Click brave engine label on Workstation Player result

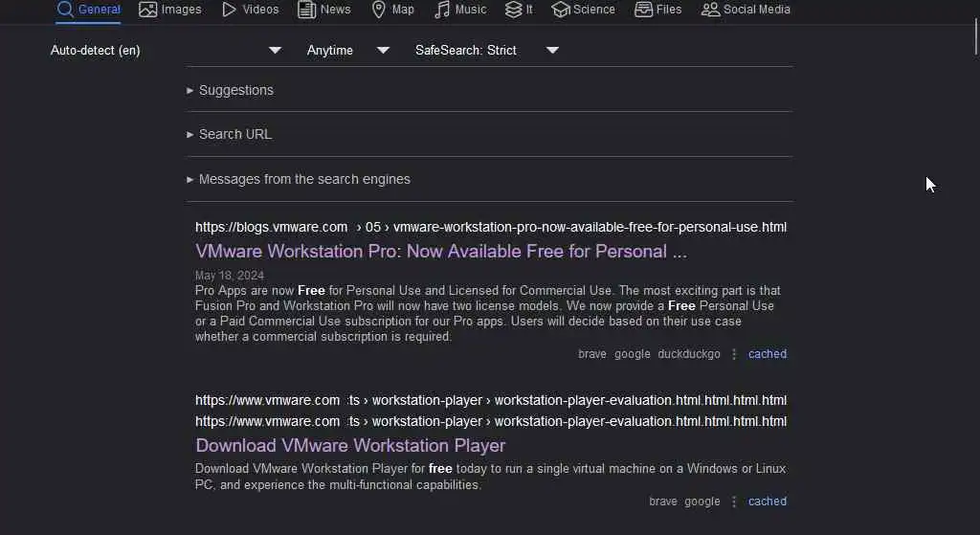tap(663, 502)
